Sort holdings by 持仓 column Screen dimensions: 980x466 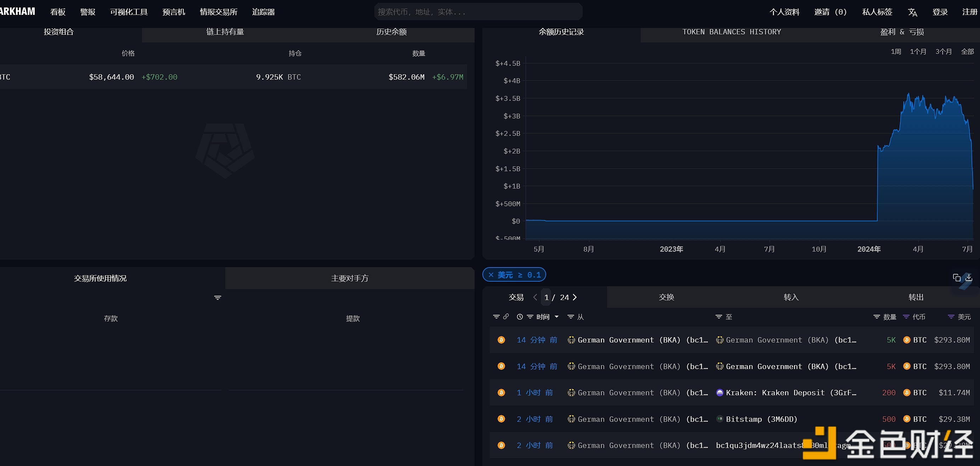295,53
